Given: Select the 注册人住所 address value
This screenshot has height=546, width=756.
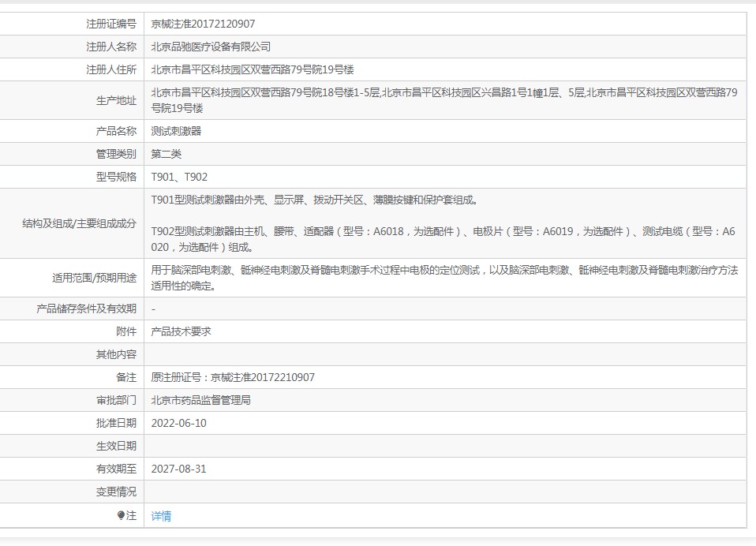Looking at the screenshot, I should 253,70.
